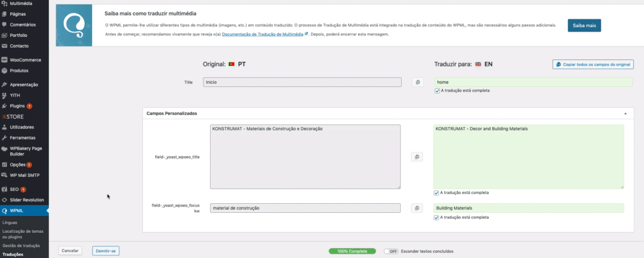
Task: Click the WP Mail SMTP icon
Action: [x=5, y=175]
